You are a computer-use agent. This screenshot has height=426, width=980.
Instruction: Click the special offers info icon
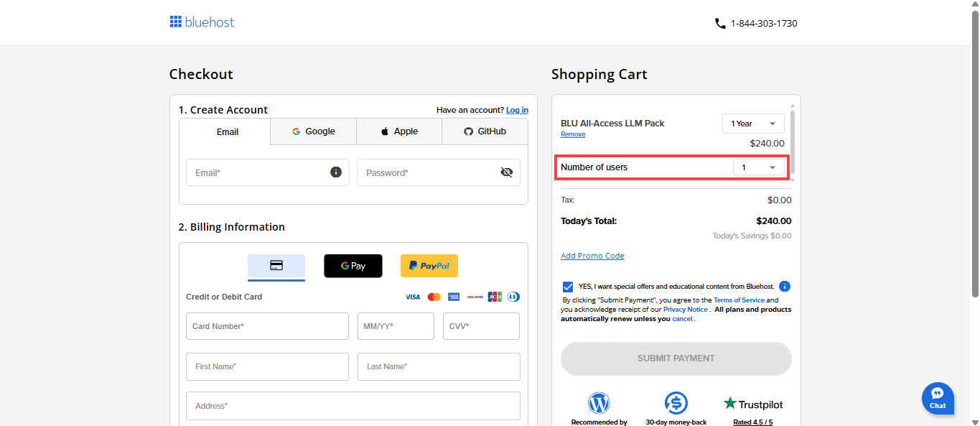coord(784,286)
